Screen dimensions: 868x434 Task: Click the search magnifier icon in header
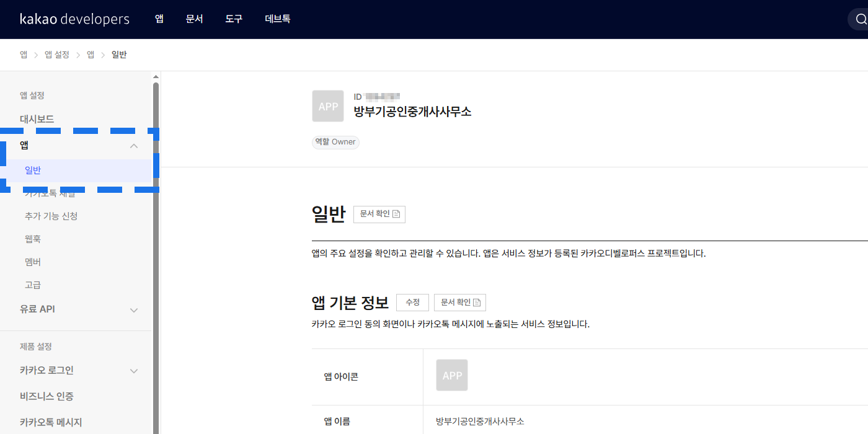(861, 19)
